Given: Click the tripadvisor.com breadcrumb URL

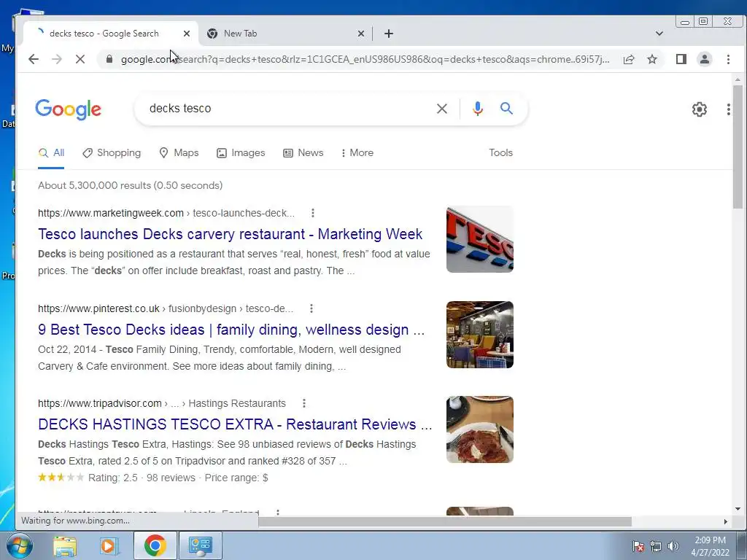Looking at the screenshot, I should [162, 403].
